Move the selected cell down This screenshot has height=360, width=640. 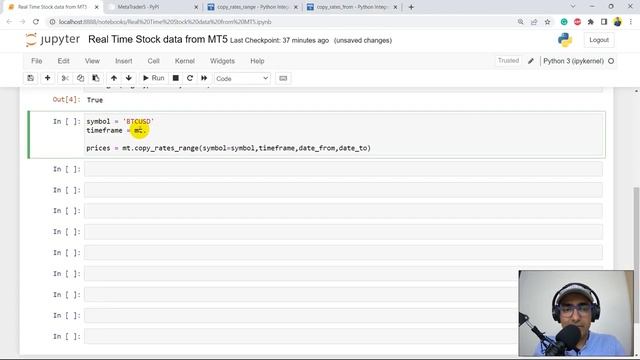coord(129,78)
